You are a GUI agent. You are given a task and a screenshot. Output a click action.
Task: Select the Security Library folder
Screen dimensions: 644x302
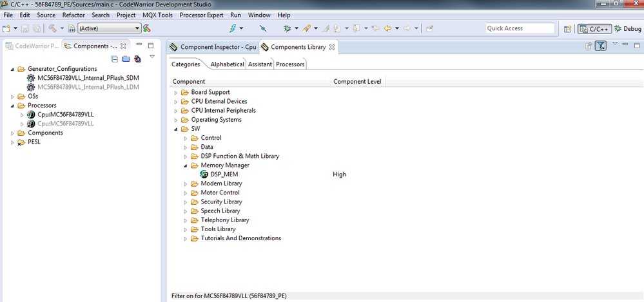(221, 202)
